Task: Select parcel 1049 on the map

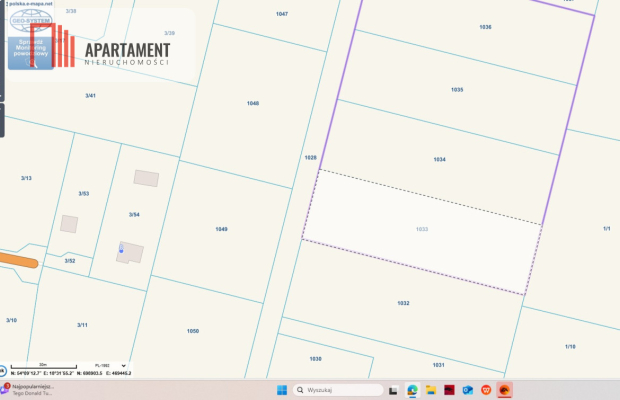Action: 221,229
